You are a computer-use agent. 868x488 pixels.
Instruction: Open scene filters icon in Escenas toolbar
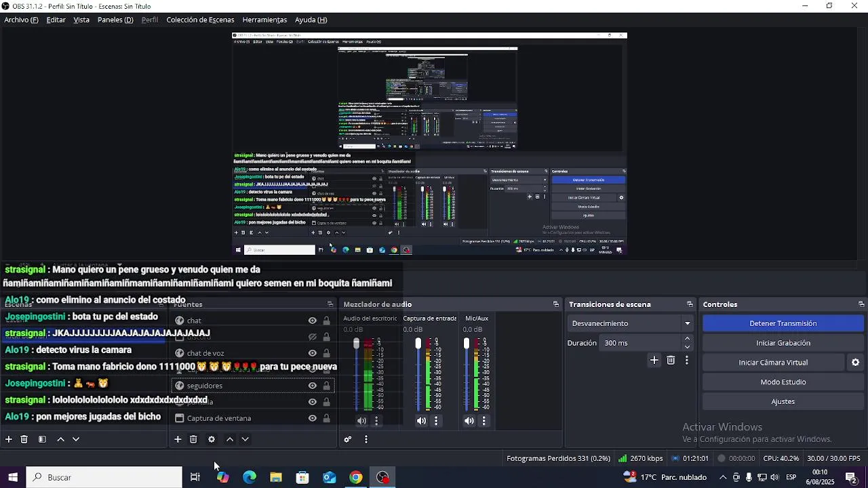tap(42, 439)
